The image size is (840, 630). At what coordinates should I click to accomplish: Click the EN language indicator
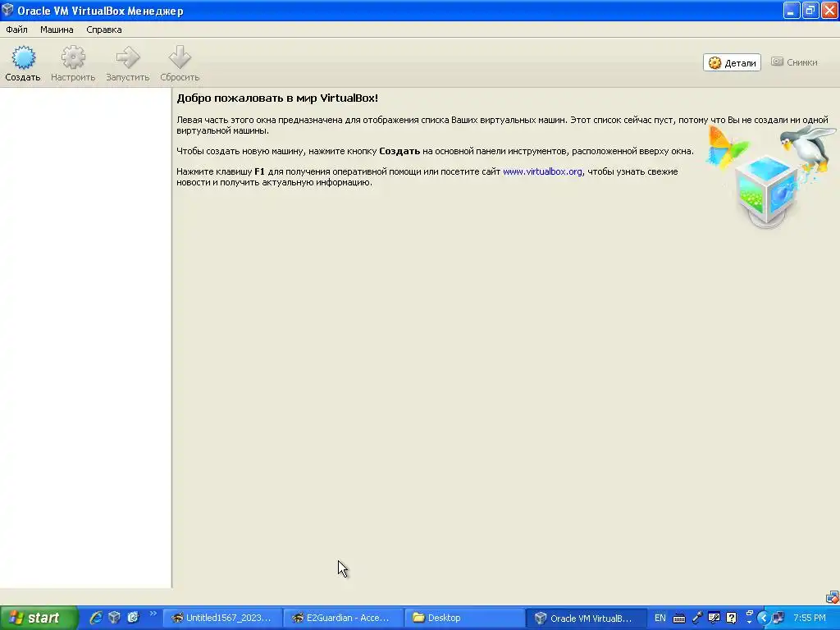(x=660, y=618)
